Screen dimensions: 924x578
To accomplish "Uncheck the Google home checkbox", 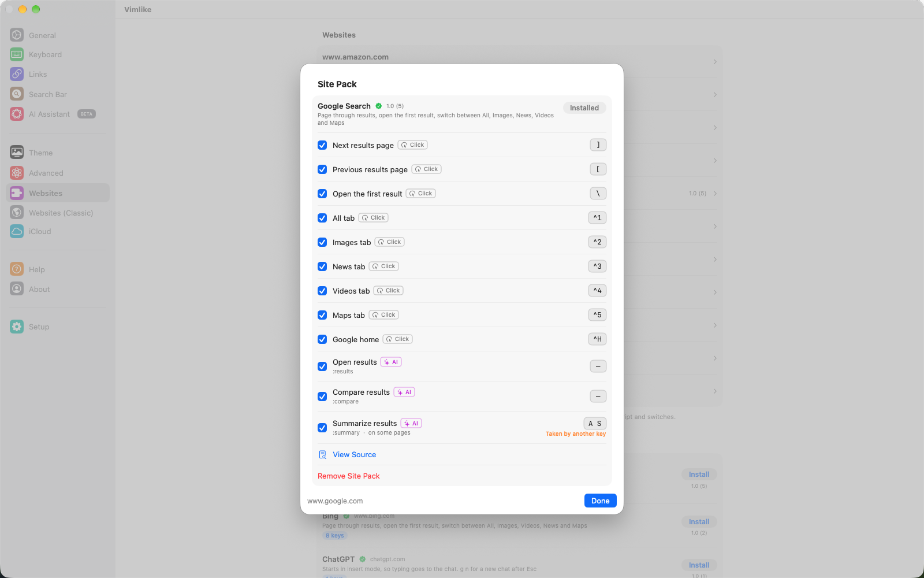I will [x=322, y=339].
